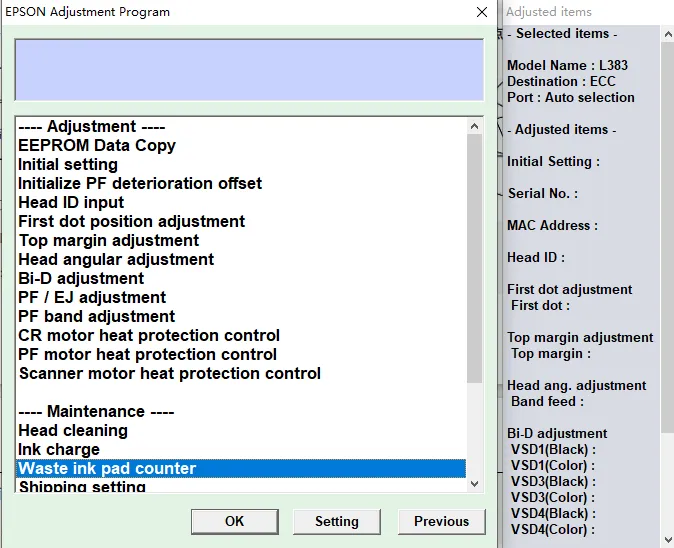Click VSD4(Black) entry in Adjusted items
Viewport: 674px width, 548px height.
(553, 514)
